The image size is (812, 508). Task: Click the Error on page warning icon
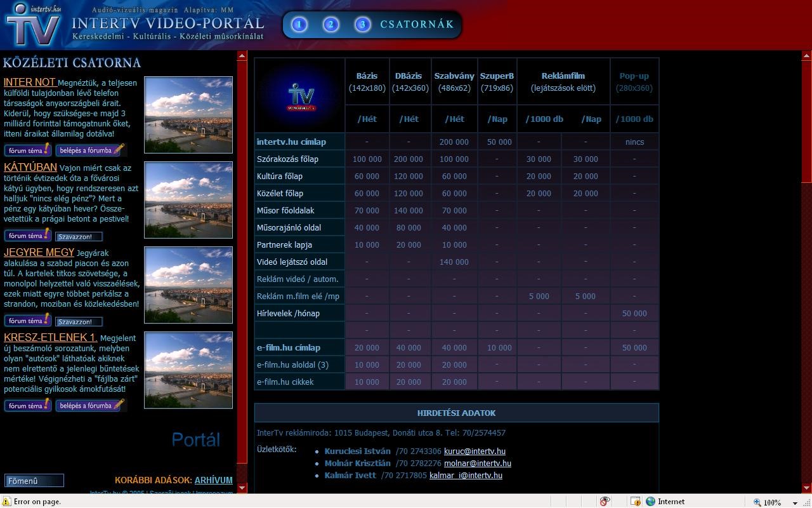(6, 501)
